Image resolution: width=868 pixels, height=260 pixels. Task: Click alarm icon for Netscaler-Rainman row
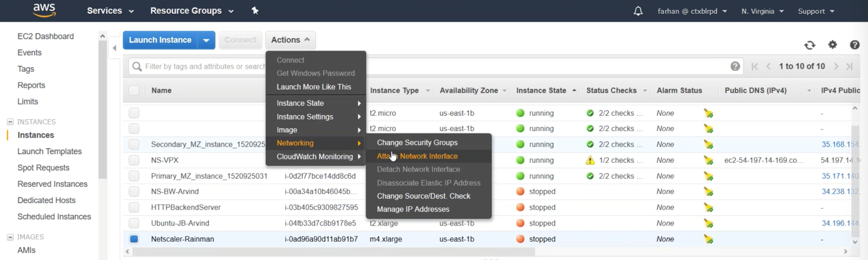(708, 239)
